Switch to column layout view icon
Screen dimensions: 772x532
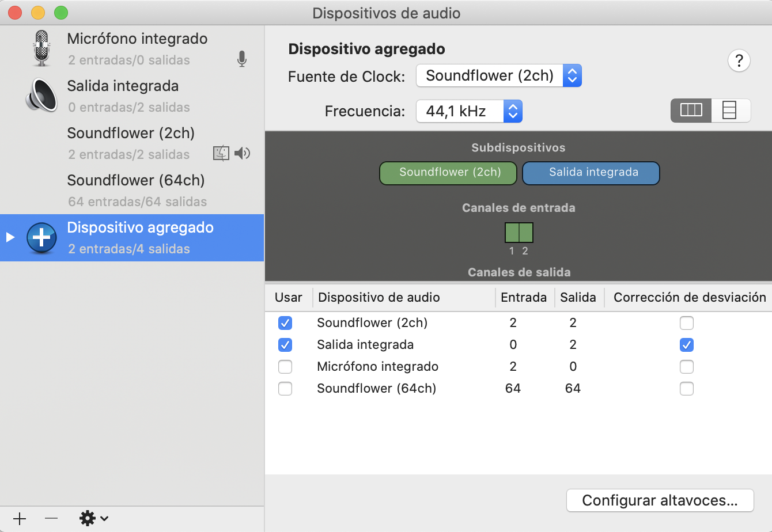[691, 111]
